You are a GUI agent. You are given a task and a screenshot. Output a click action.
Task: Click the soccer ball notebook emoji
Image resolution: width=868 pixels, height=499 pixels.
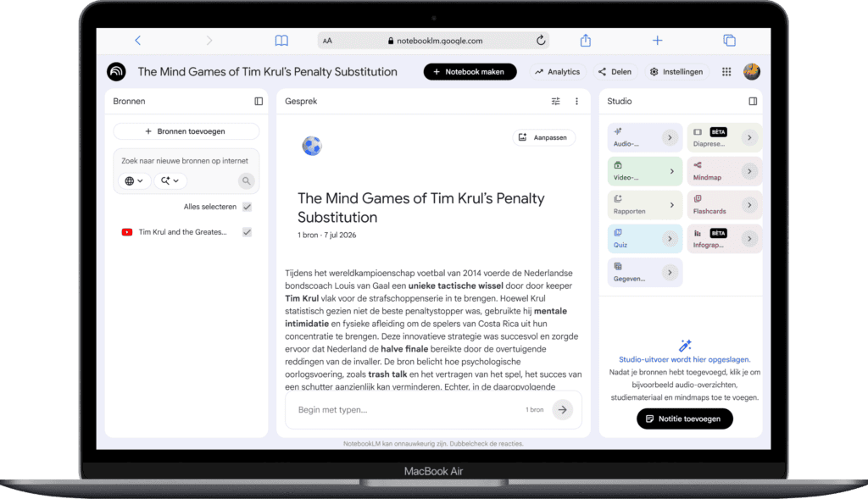(x=312, y=146)
